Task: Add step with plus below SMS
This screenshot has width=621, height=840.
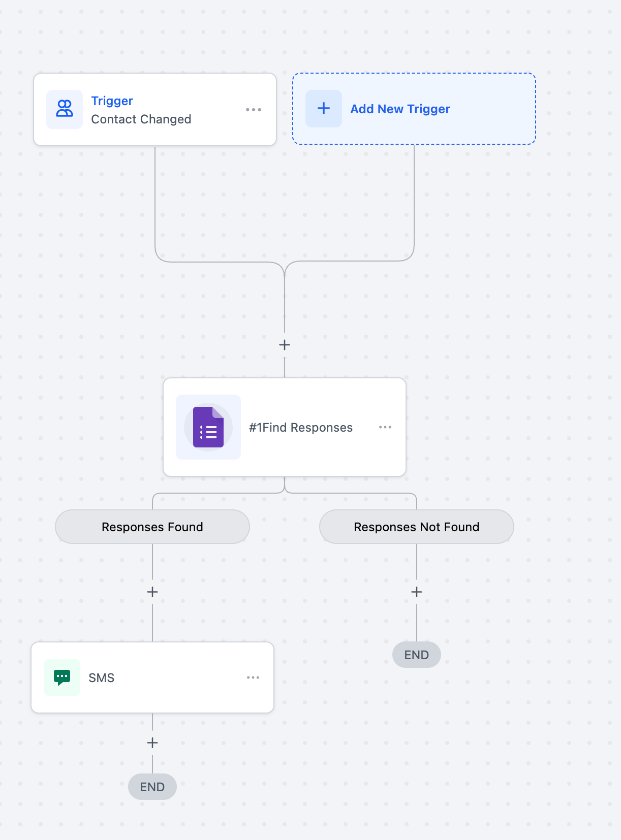Action: [x=152, y=743]
